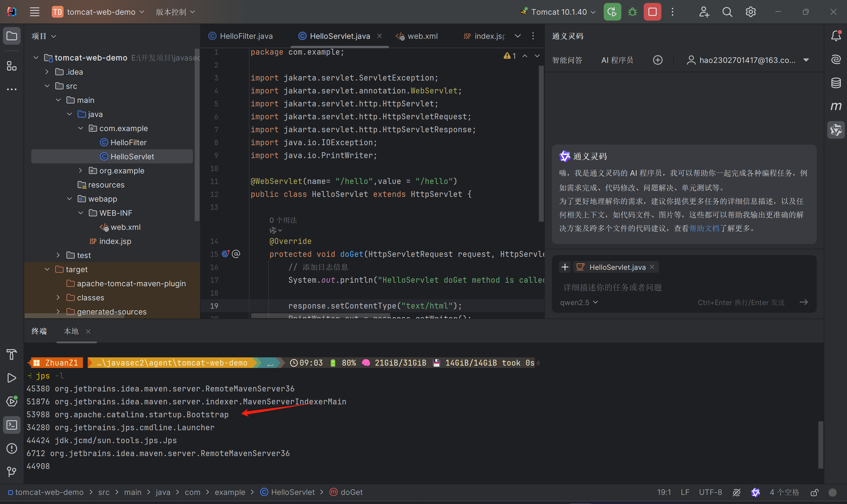Switch to the web.xml editor tab

click(x=422, y=36)
